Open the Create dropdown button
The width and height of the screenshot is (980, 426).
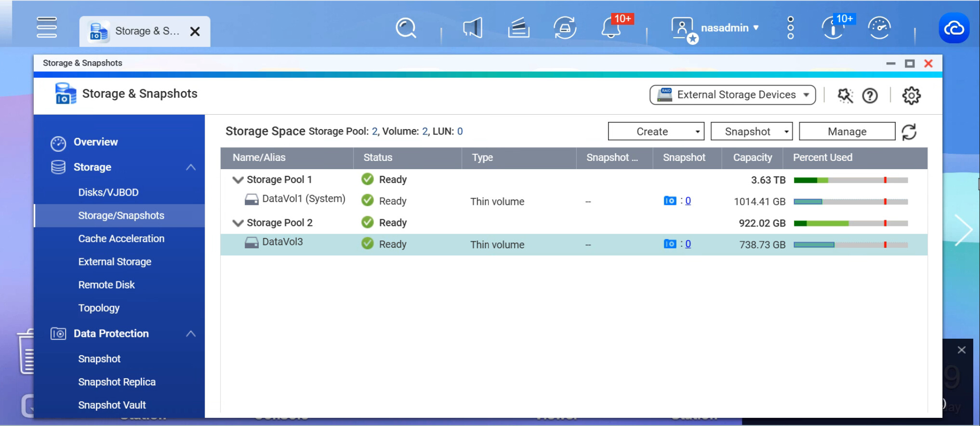pos(656,132)
